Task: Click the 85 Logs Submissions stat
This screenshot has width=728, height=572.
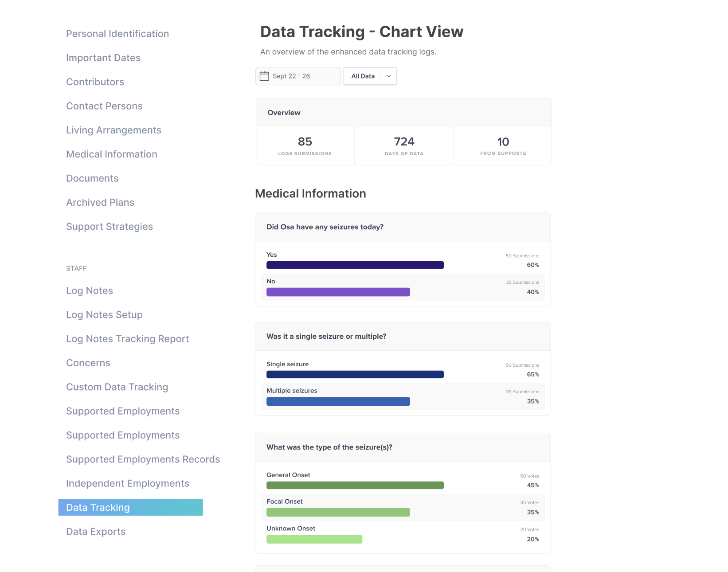Action: 305,146
